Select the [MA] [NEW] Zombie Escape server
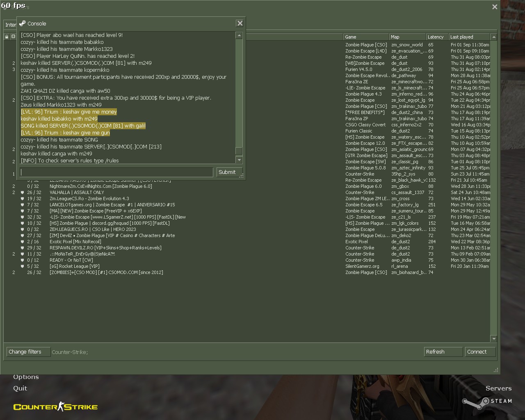 tap(247, 211)
